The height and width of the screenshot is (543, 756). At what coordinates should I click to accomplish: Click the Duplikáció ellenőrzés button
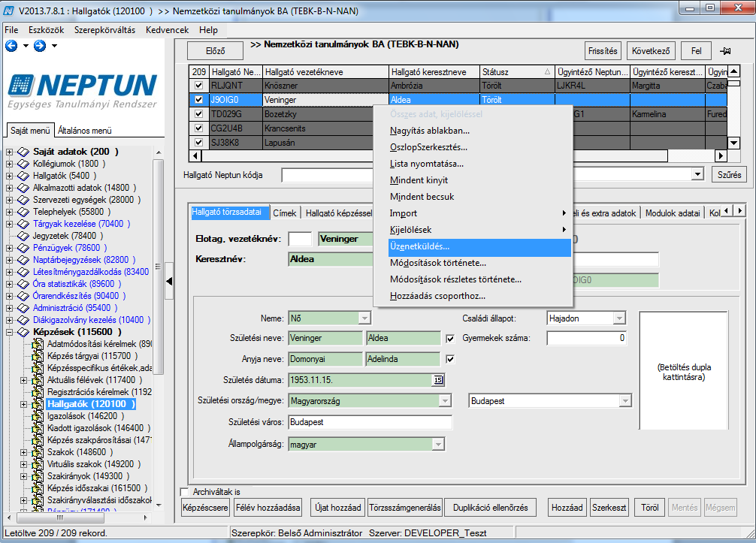click(490, 508)
